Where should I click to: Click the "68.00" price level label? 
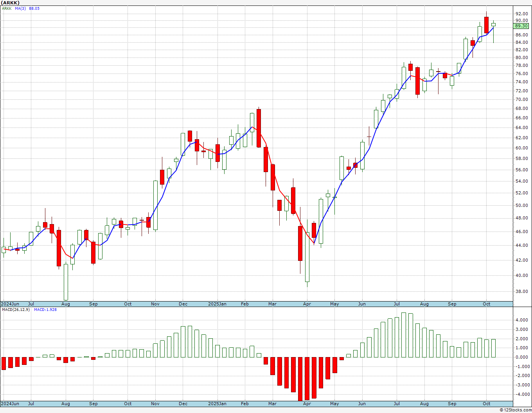tap(521, 108)
